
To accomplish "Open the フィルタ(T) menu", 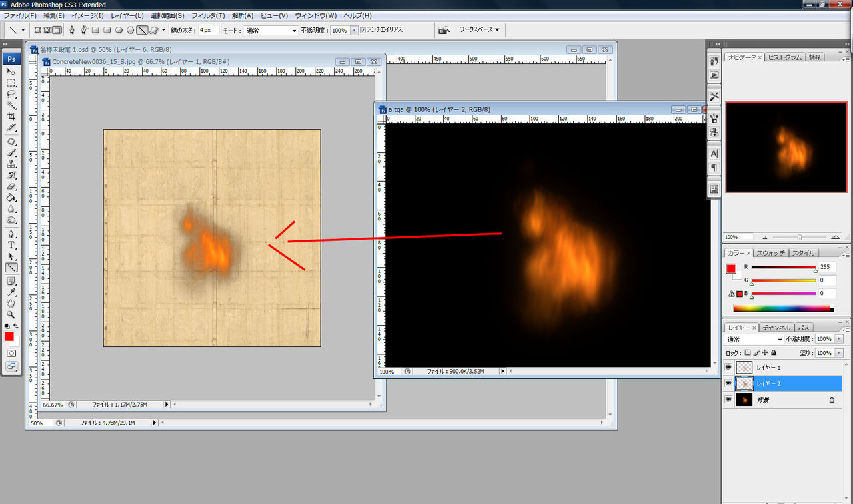I will [207, 15].
